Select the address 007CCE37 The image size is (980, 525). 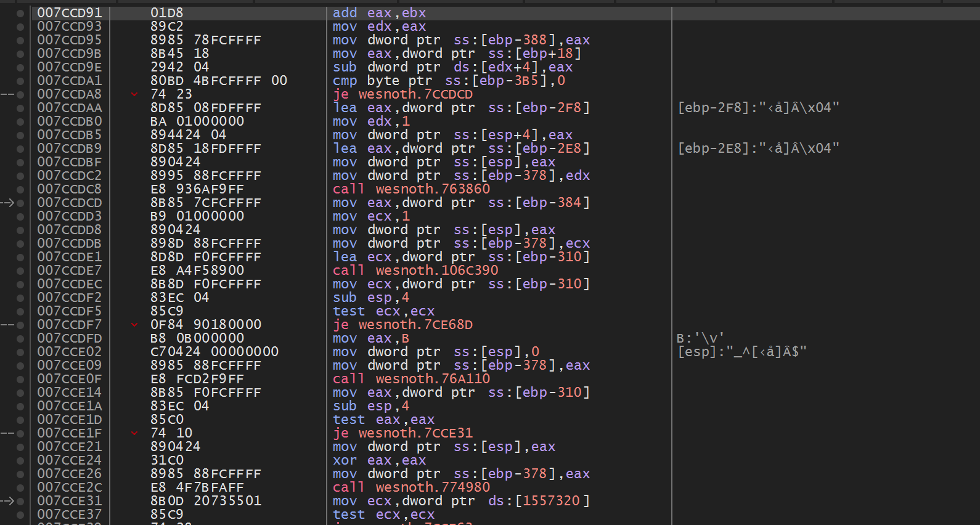click(x=70, y=515)
